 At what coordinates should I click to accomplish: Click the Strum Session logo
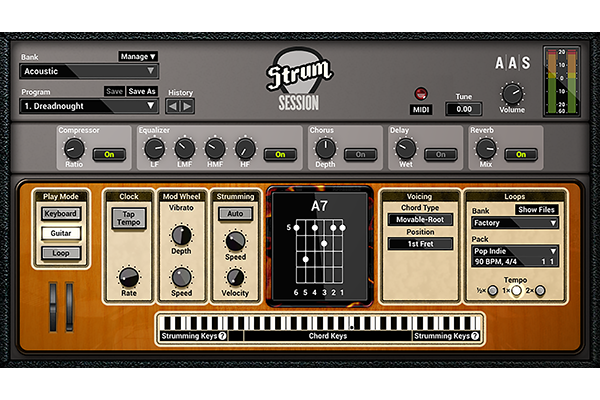(299, 80)
